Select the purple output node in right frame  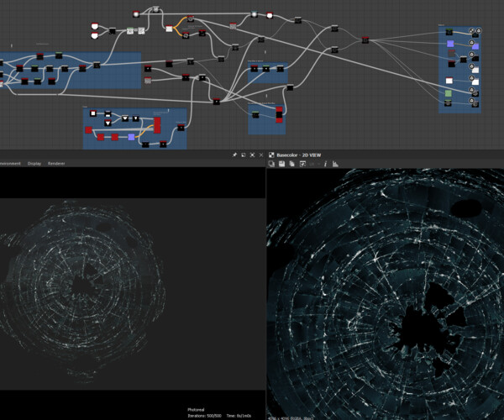(475, 46)
